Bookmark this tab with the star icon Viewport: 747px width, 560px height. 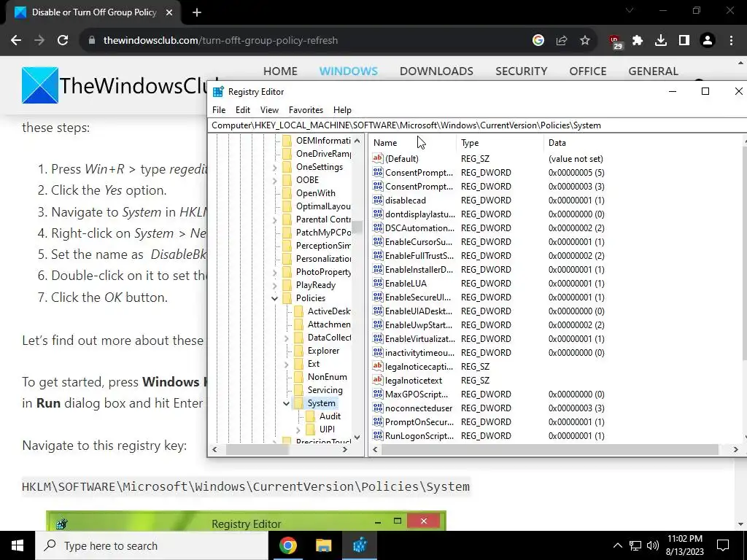(585, 41)
